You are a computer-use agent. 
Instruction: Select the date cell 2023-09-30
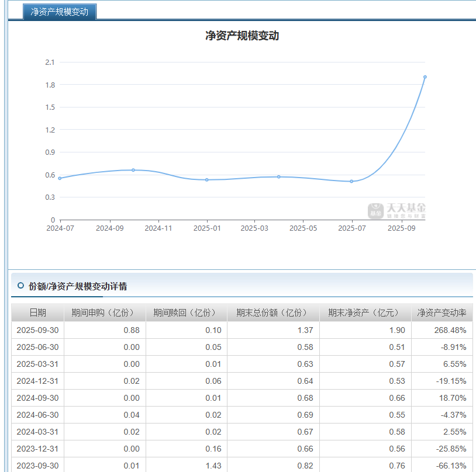tap(37, 466)
